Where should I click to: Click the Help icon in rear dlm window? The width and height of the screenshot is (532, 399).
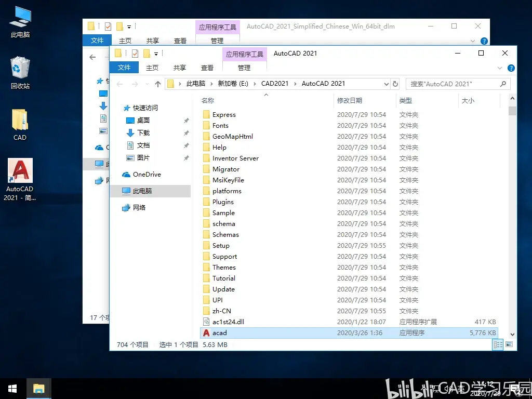click(484, 41)
